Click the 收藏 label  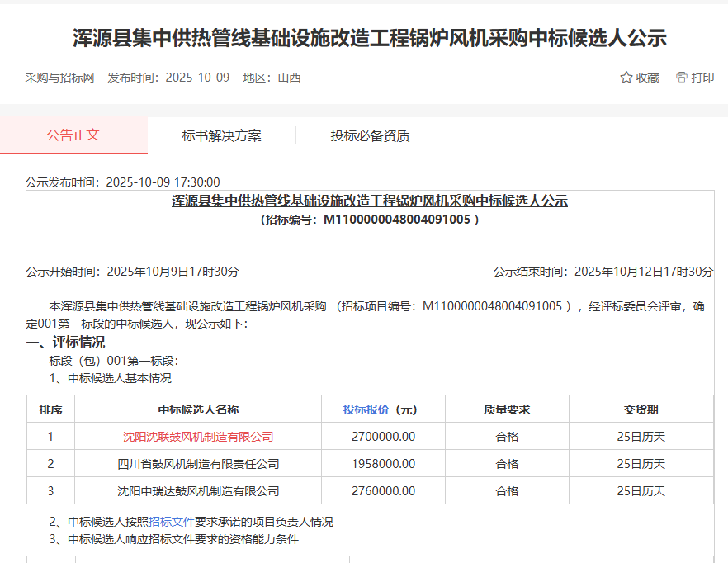648,78
